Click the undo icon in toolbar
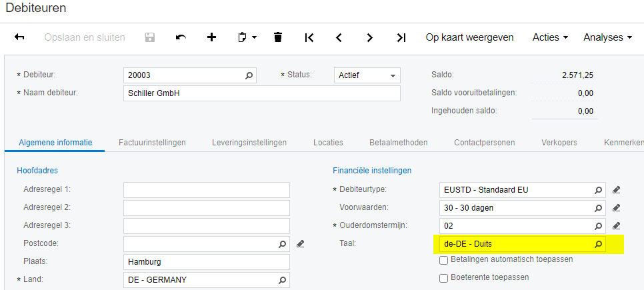 pyautogui.click(x=181, y=37)
